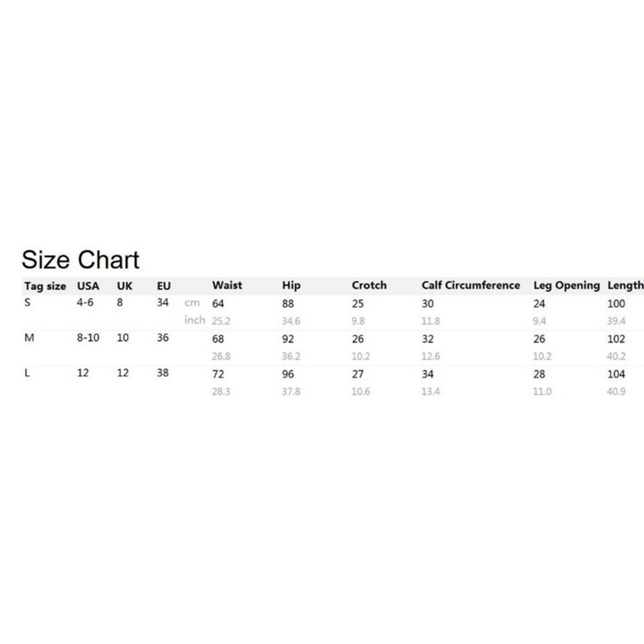Click the Leg Opening column header

pyautogui.click(x=566, y=285)
